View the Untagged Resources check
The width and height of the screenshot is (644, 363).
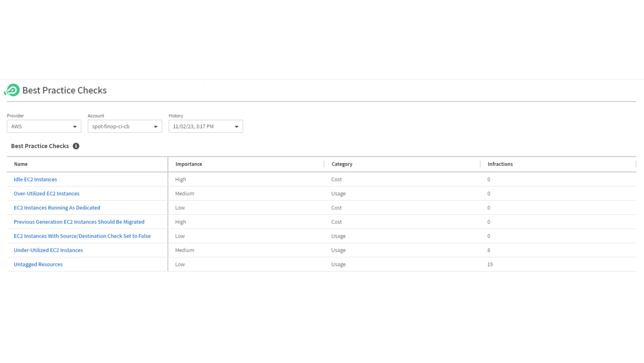38,264
